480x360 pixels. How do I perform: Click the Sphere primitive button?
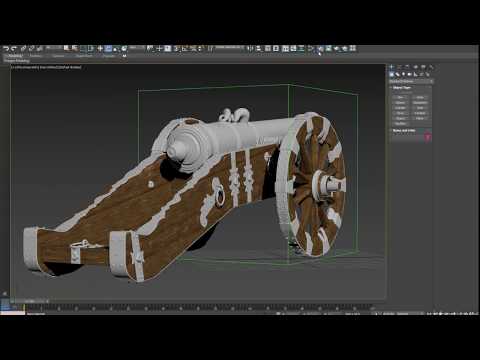point(400,103)
